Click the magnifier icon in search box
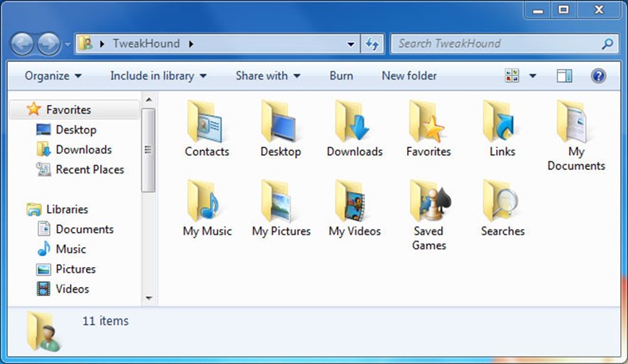The height and width of the screenshot is (364, 628). [607, 43]
